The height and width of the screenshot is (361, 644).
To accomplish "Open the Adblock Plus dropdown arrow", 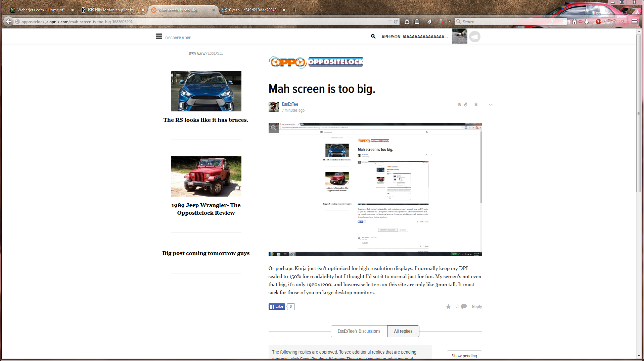I will click(604, 21).
